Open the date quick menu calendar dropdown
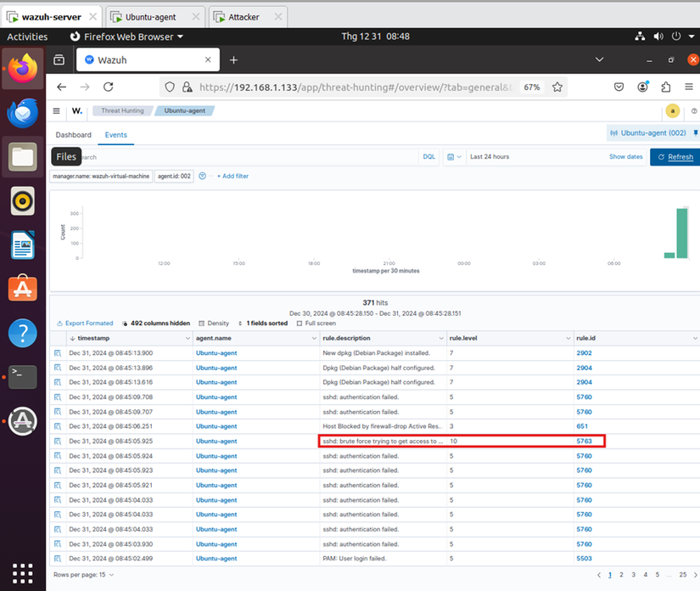The image size is (700, 591). tap(454, 157)
